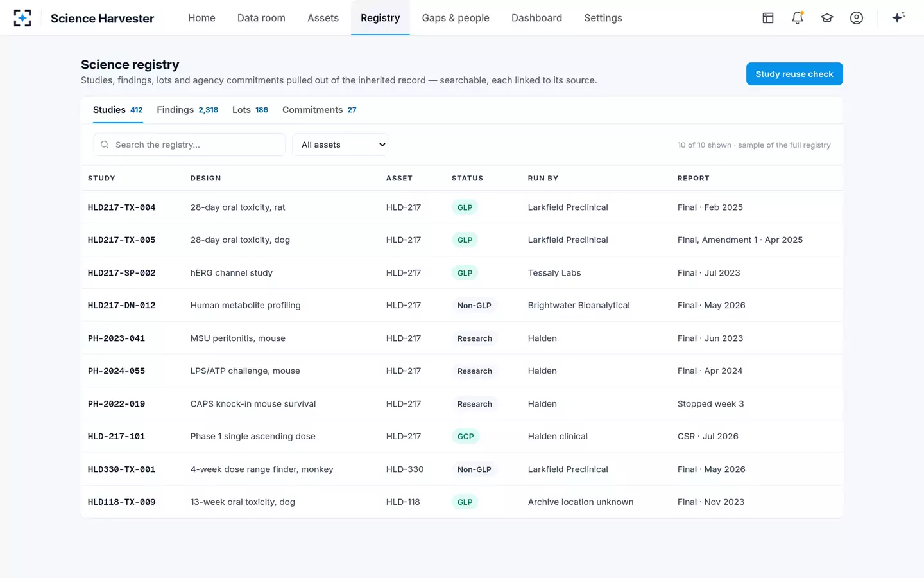The image size is (924, 578).
Task: Open the graduation cap learning icon
Action: point(827,18)
